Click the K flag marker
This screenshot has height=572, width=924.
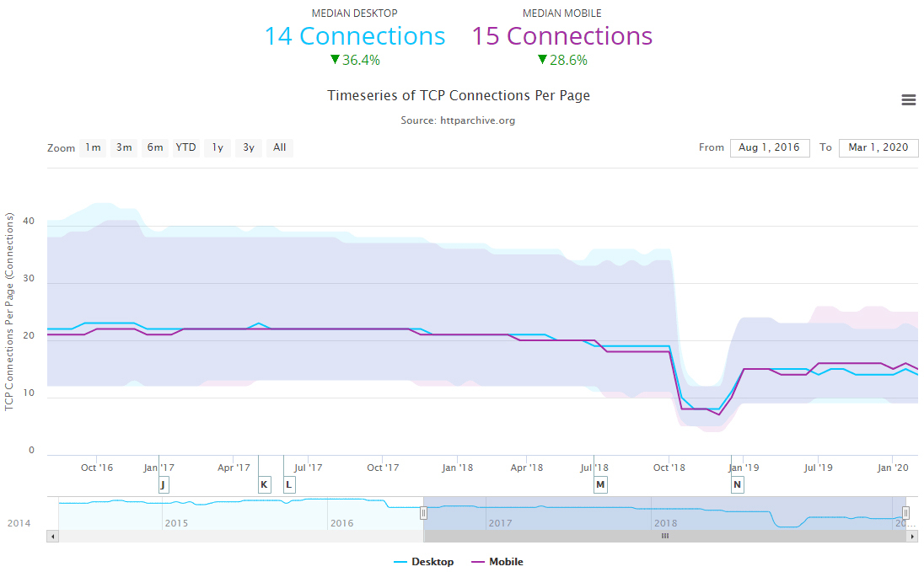(x=264, y=484)
